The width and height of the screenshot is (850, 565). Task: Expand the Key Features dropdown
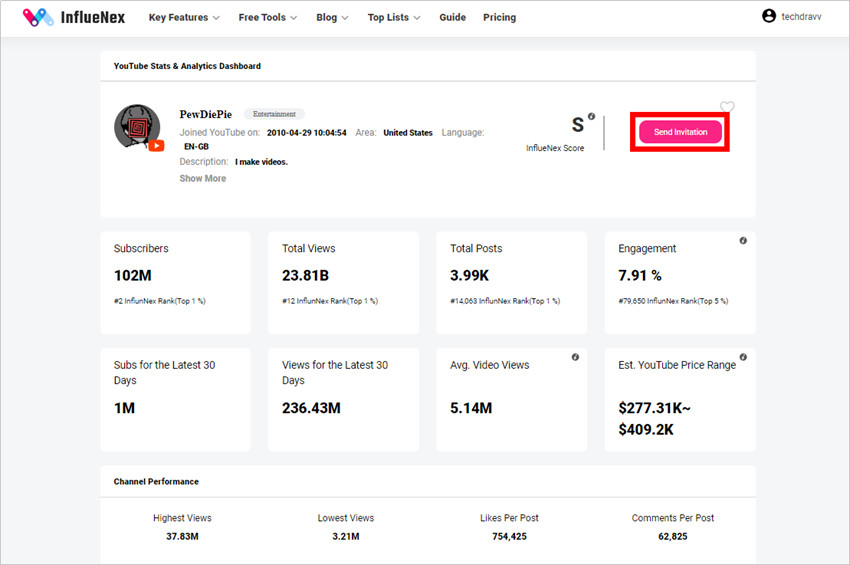[x=184, y=17]
